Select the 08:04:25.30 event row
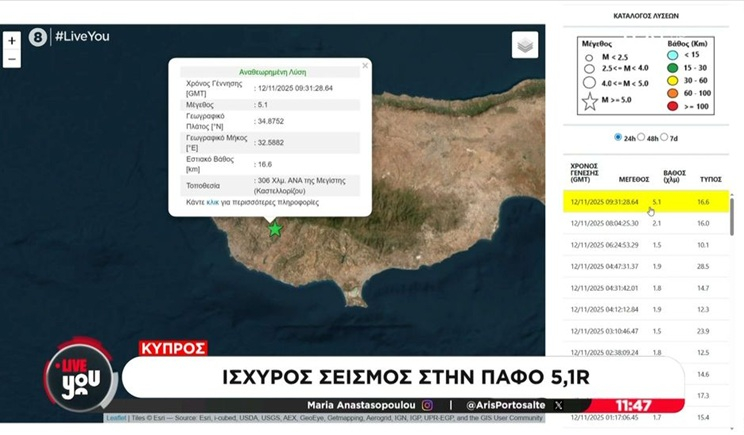 click(640, 223)
